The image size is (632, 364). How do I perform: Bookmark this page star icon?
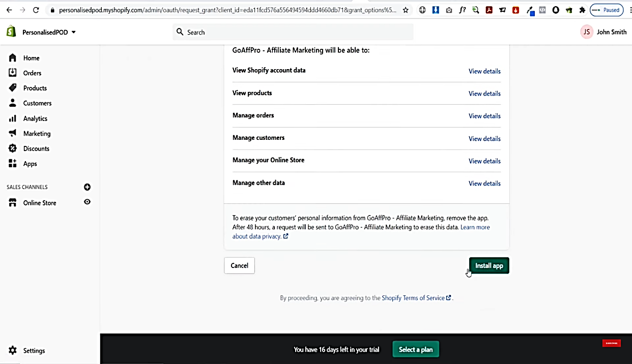pyautogui.click(x=406, y=10)
